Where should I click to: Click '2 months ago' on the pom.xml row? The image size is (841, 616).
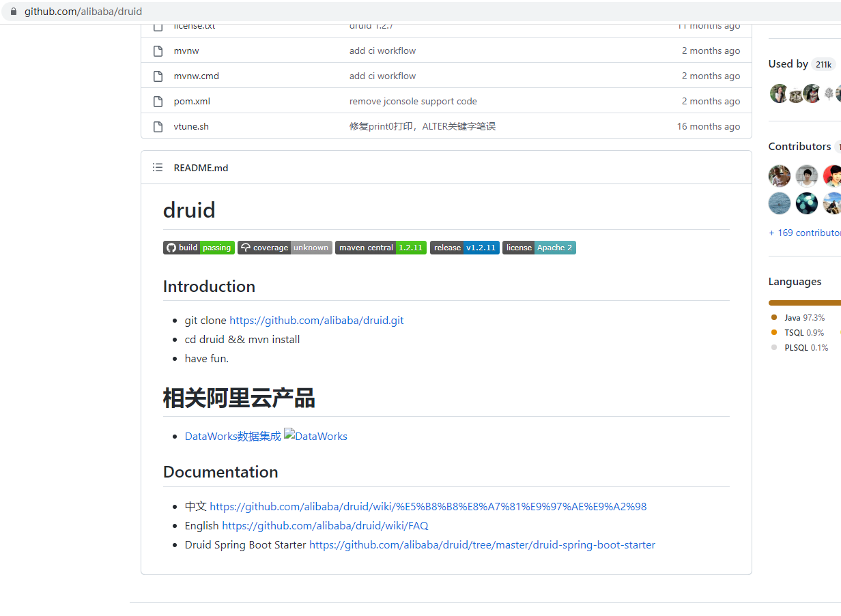coord(711,102)
